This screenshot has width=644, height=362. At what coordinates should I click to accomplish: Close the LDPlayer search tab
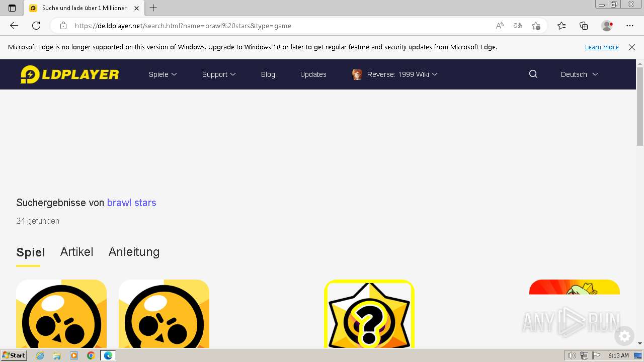pyautogui.click(x=136, y=8)
